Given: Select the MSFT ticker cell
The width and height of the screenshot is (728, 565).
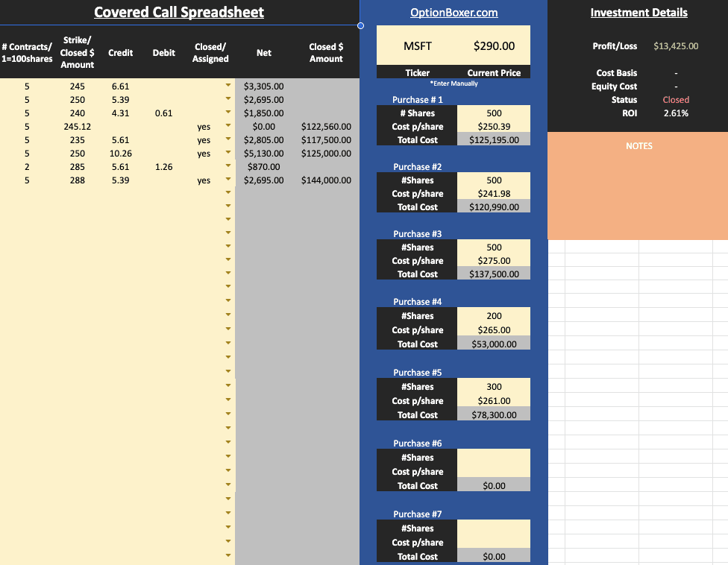Looking at the screenshot, I should (x=416, y=45).
